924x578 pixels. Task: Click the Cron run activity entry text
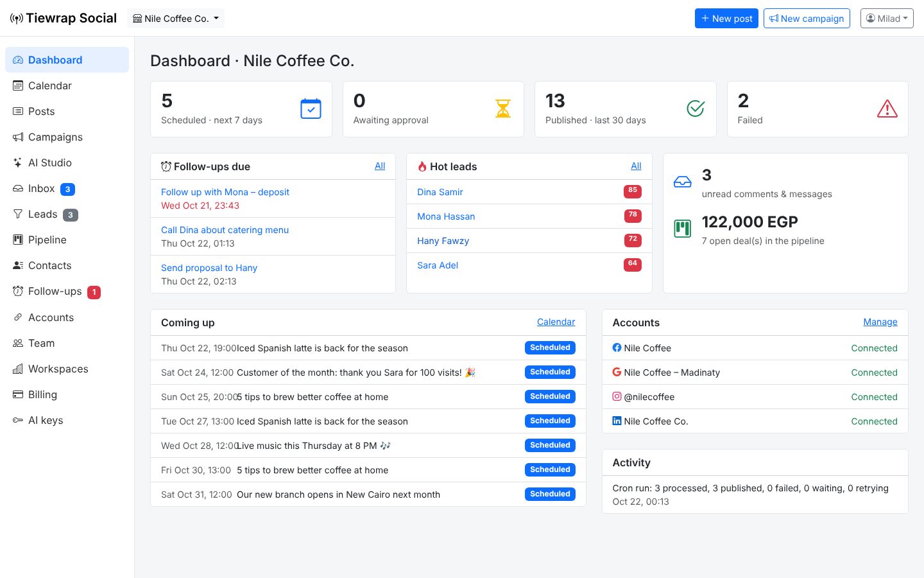751,488
